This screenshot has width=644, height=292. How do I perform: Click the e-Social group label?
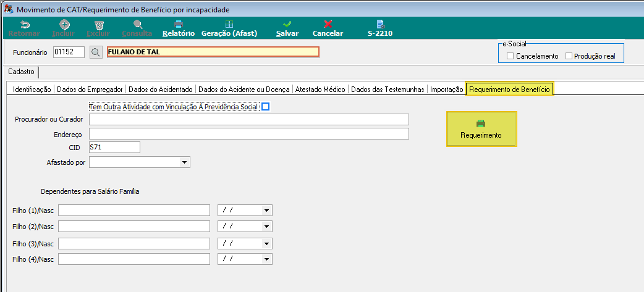click(514, 43)
